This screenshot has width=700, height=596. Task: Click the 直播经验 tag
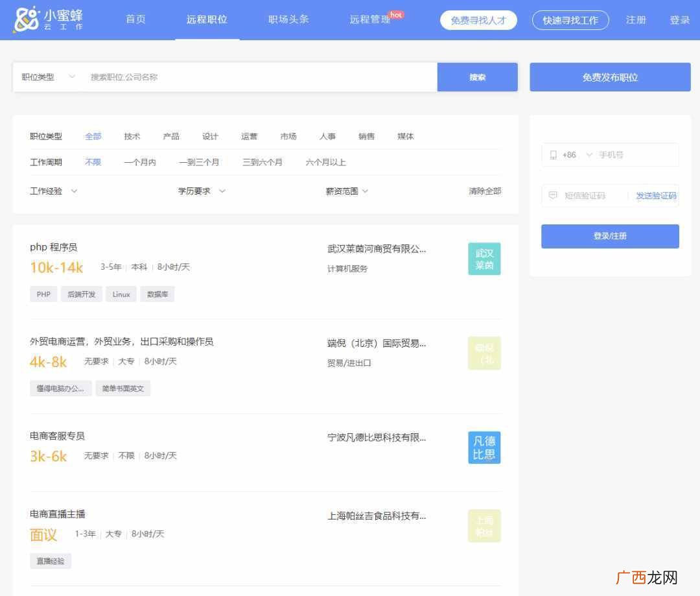tap(51, 561)
